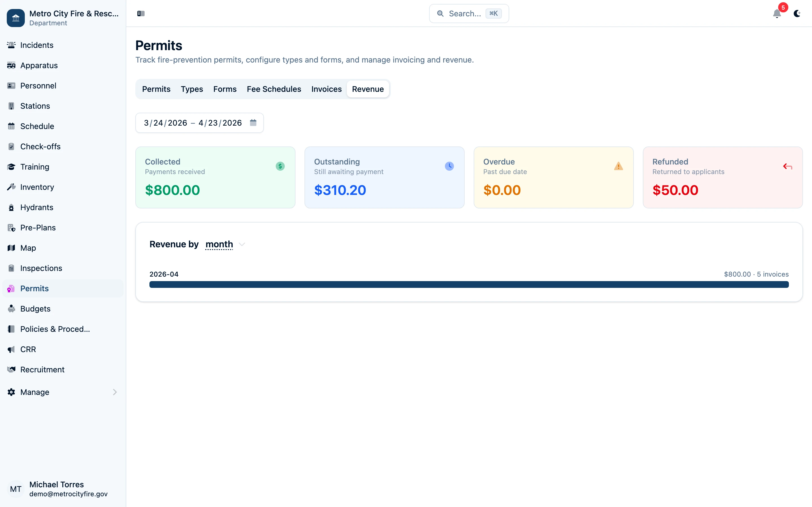Open the Map via its sidebar icon
The width and height of the screenshot is (812, 507).
tap(11, 248)
